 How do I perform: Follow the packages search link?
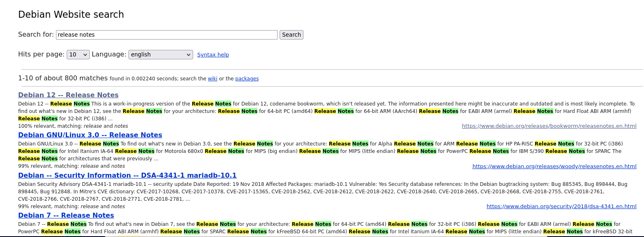(247, 79)
